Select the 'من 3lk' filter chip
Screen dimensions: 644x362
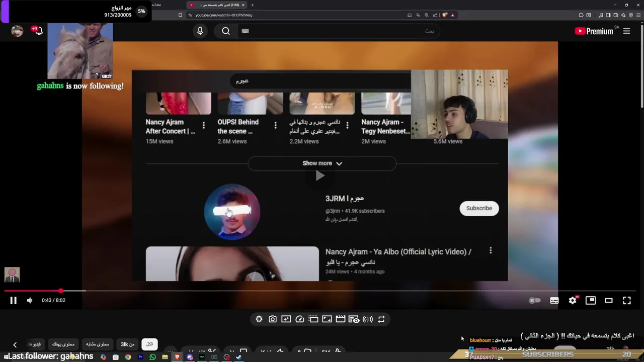128,344
